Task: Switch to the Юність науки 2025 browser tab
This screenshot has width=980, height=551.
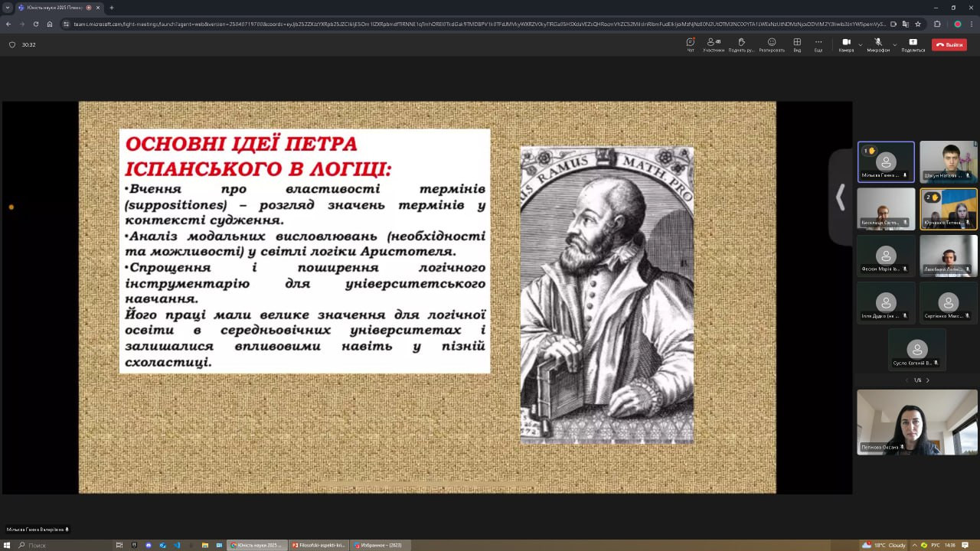Action: pos(54,8)
